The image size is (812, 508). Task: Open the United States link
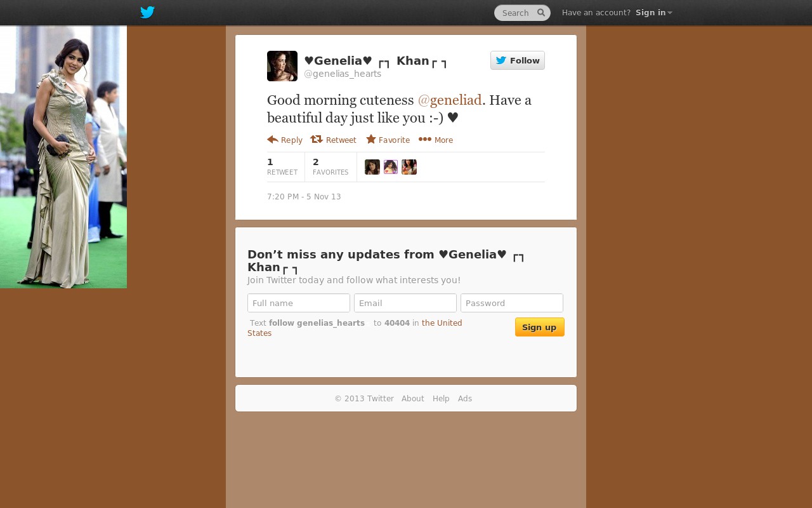click(x=355, y=328)
